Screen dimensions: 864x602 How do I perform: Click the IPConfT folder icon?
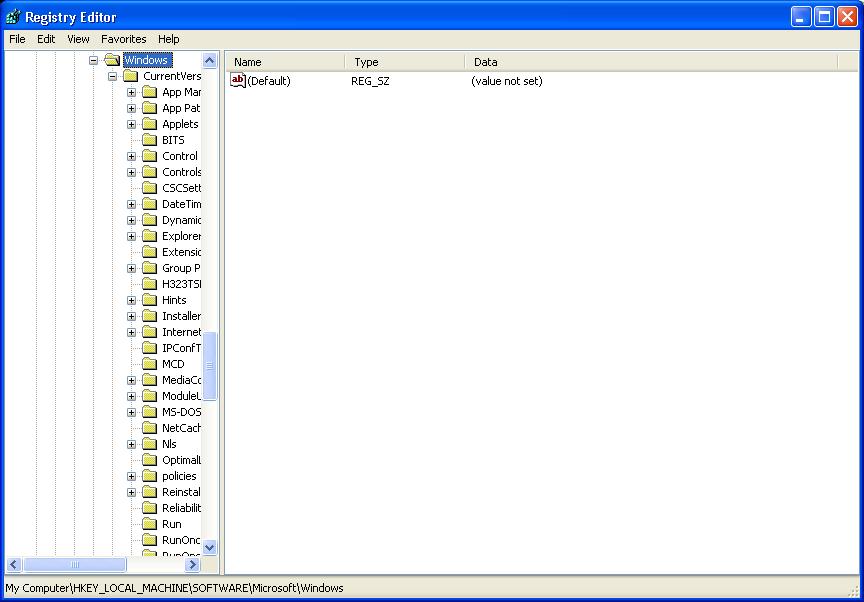click(149, 348)
